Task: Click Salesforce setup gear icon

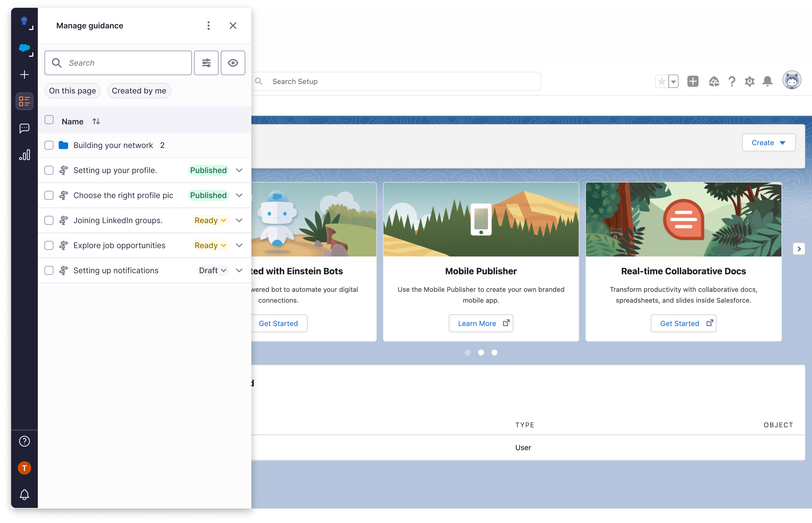Action: (x=750, y=81)
